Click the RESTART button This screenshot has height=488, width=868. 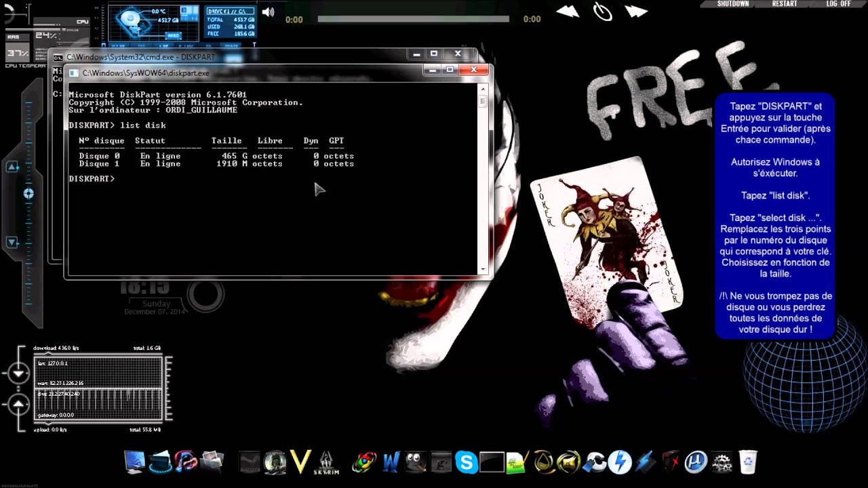point(785,4)
